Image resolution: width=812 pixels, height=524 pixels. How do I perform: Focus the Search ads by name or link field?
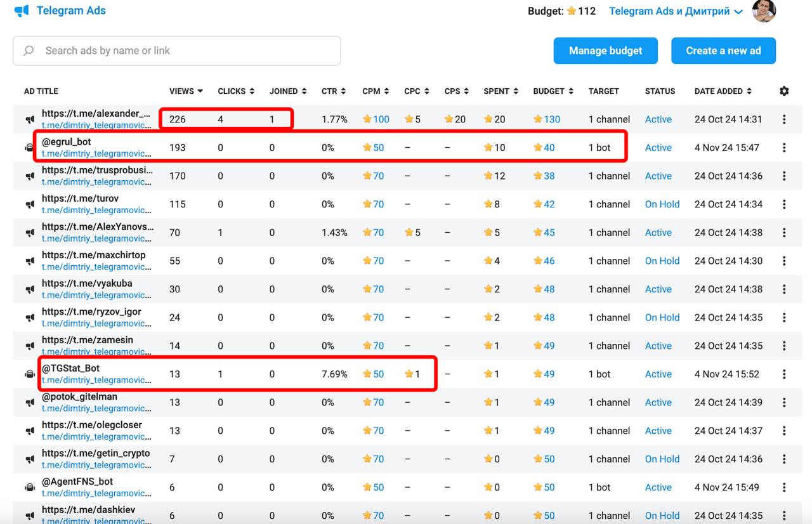pyautogui.click(x=176, y=51)
